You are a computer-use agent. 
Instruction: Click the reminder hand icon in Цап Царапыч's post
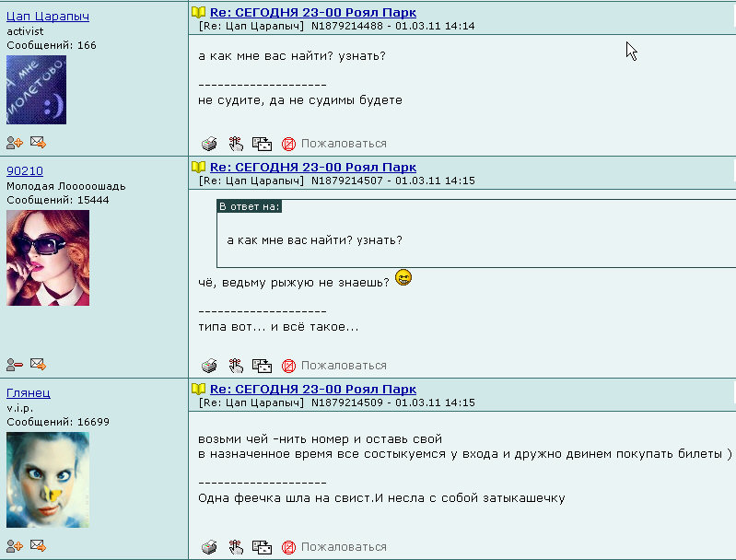tap(236, 144)
